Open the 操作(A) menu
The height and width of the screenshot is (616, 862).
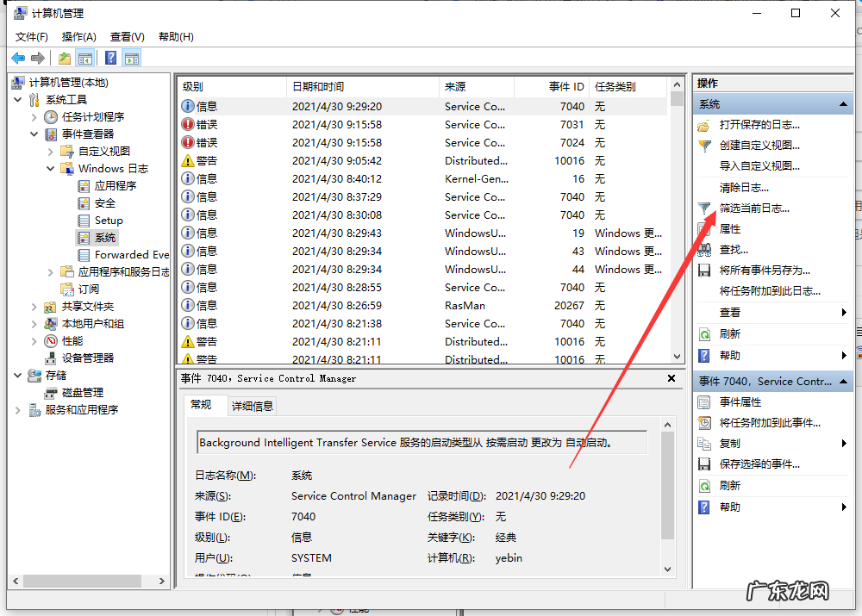[78, 37]
